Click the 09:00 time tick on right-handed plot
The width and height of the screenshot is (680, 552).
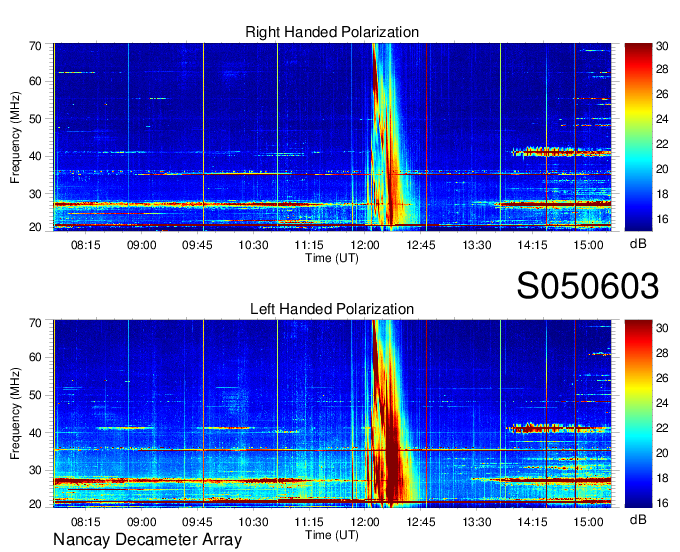coord(141,245)
